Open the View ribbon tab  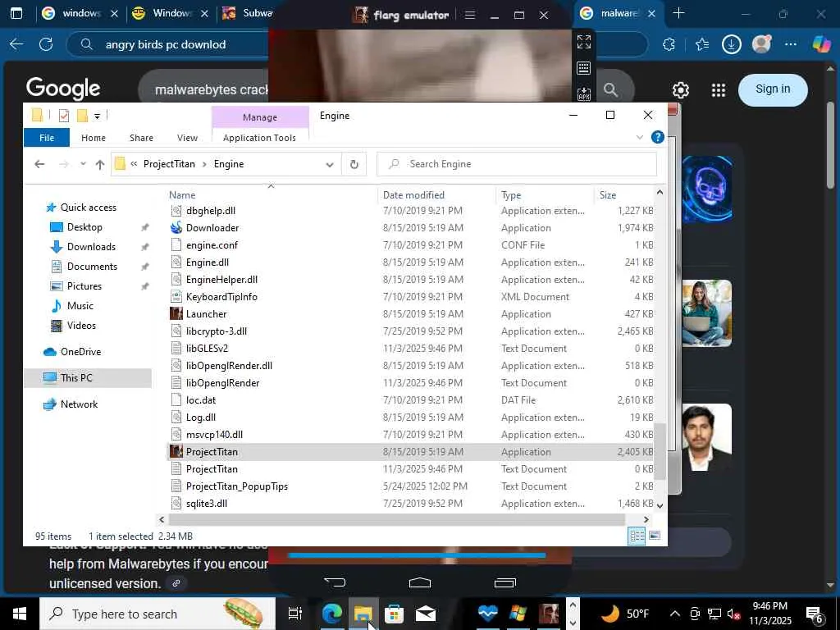pyautogui.click(x=188, y=138)
